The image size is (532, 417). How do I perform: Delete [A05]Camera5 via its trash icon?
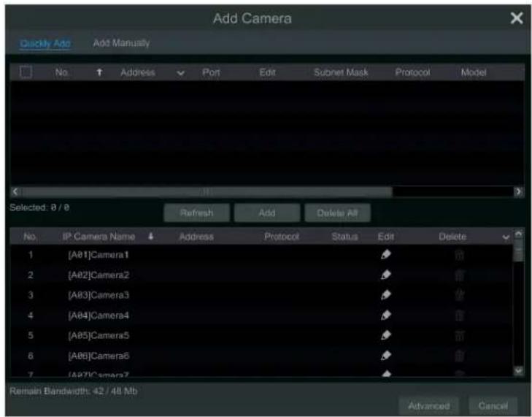[x=459, y=336]
